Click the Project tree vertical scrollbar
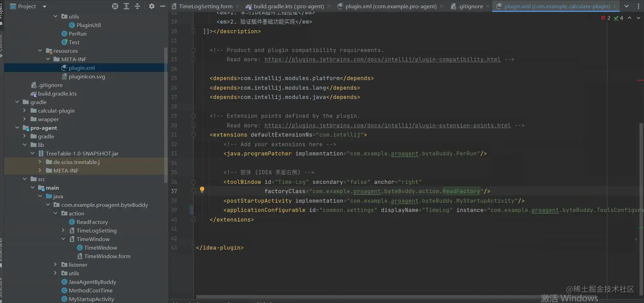644x303 pixels. click(166, 115)
